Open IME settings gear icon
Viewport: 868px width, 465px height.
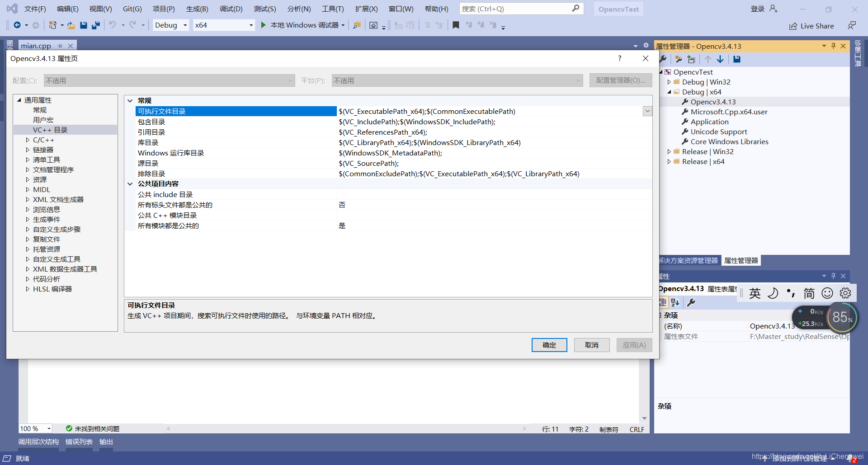tap(845, 293)
